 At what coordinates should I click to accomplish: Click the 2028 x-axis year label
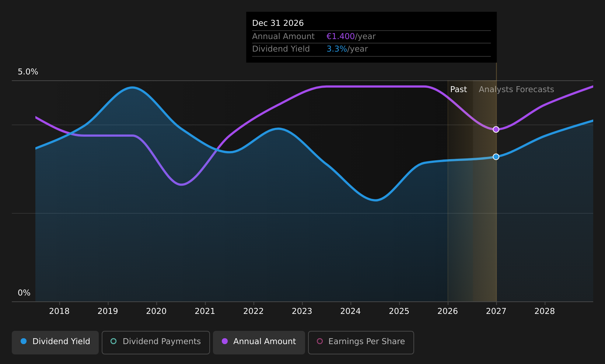click(x=545, y=311)
